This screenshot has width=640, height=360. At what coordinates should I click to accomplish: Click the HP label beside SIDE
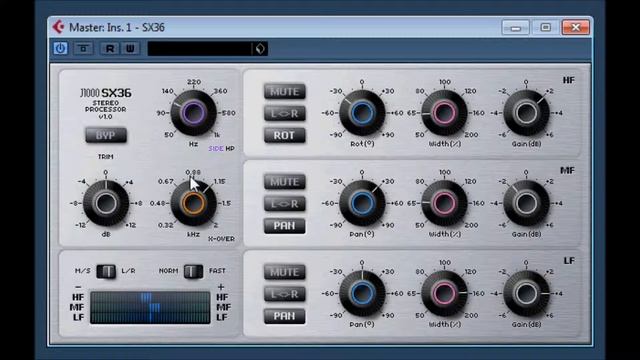230,149
